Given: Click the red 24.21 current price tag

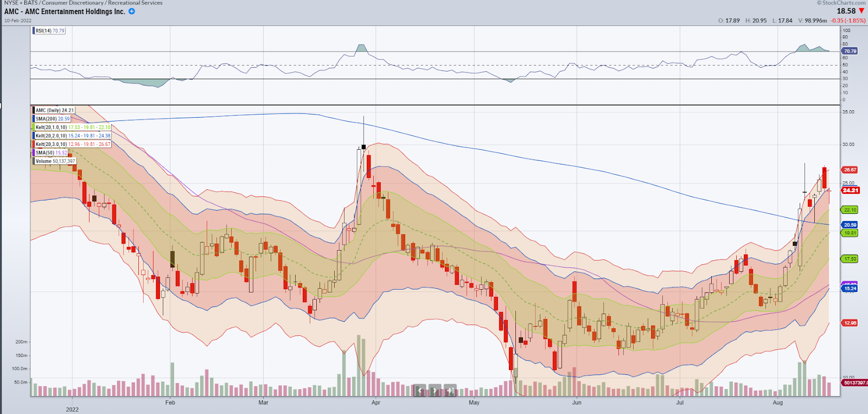Looking at the screenshot, I should pos(851,190).
